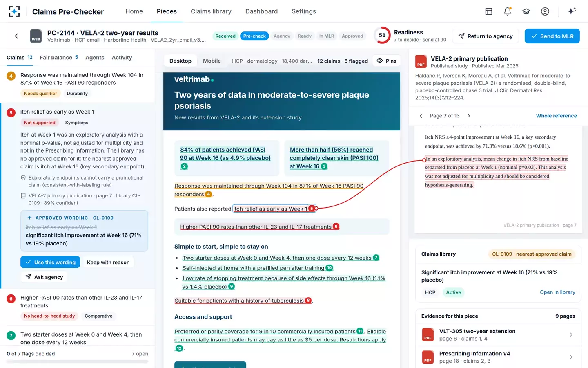Click the Claims Pre-Checker logo icon
The image size is (588, 368).
click(x=14, y=11)
